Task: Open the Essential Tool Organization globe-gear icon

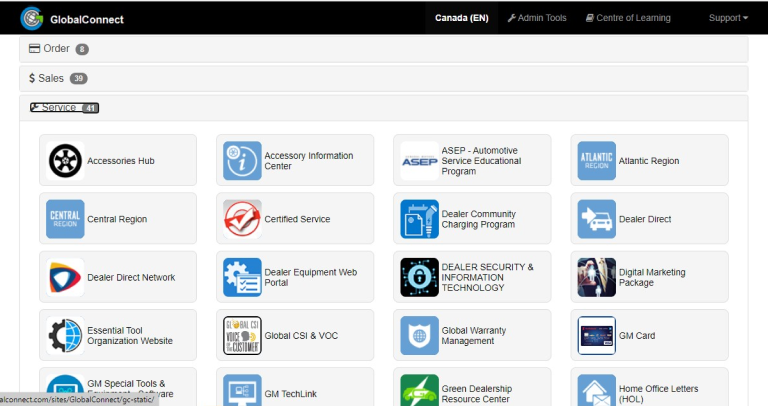Action: click(x=65, y=335)
